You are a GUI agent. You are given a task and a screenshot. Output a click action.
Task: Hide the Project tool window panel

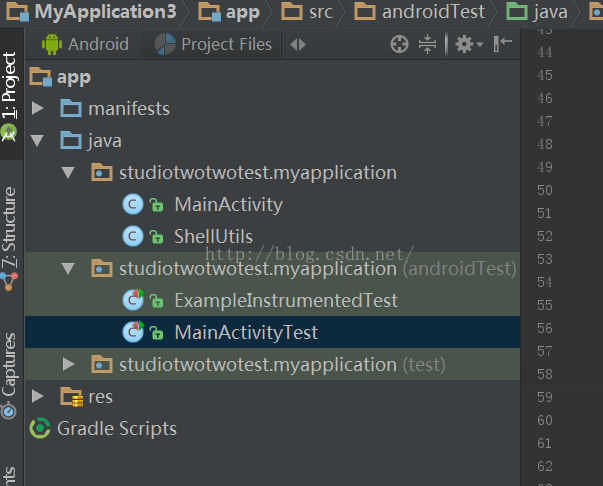[503, 43]
